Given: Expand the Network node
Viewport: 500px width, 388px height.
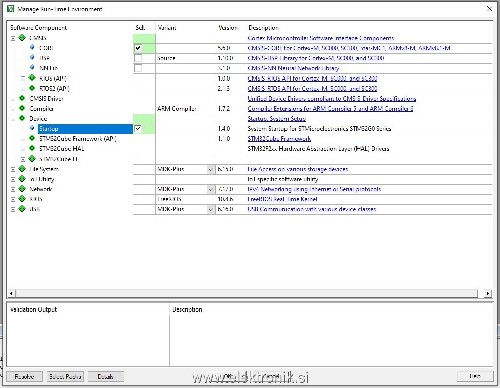Looking at the screenshot, I should point(13,189).
